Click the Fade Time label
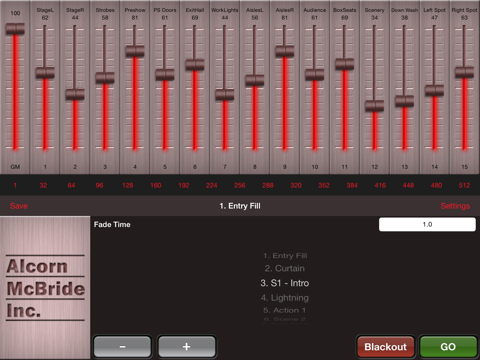This screenshot has width=480, height=360. pyautogui.click(x=112, y=225)
